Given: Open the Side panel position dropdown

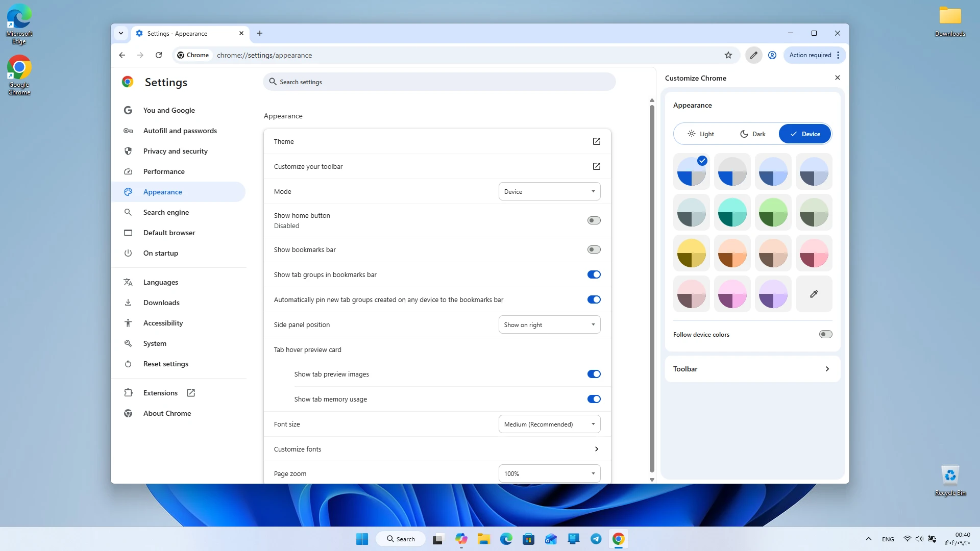Looking at the screenshot, I should [x=549, y=325].
